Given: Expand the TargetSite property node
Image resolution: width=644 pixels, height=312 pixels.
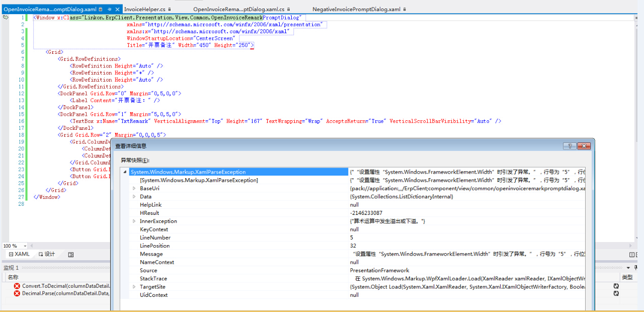Looking at the screenshot, I should coord(134,287).
